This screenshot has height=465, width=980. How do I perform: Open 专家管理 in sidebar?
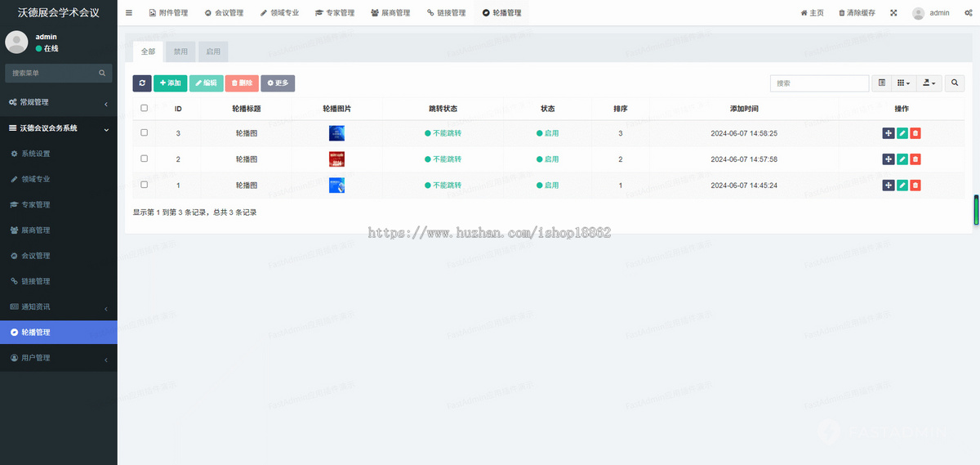point(59,204)
